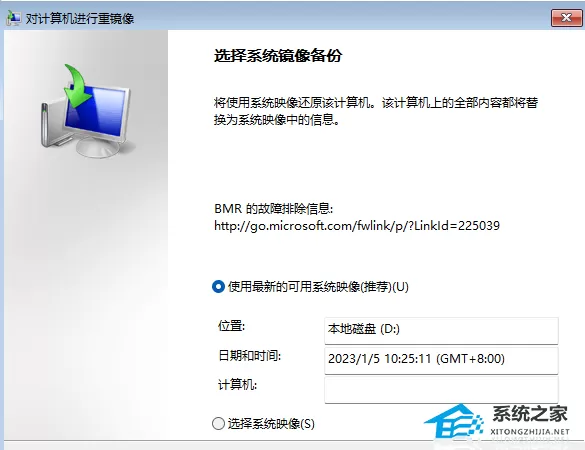Click the BMR 的故障排除信息 label
Image resolution: width=585 pixels, height=450 pixels.
click(273, 208)
